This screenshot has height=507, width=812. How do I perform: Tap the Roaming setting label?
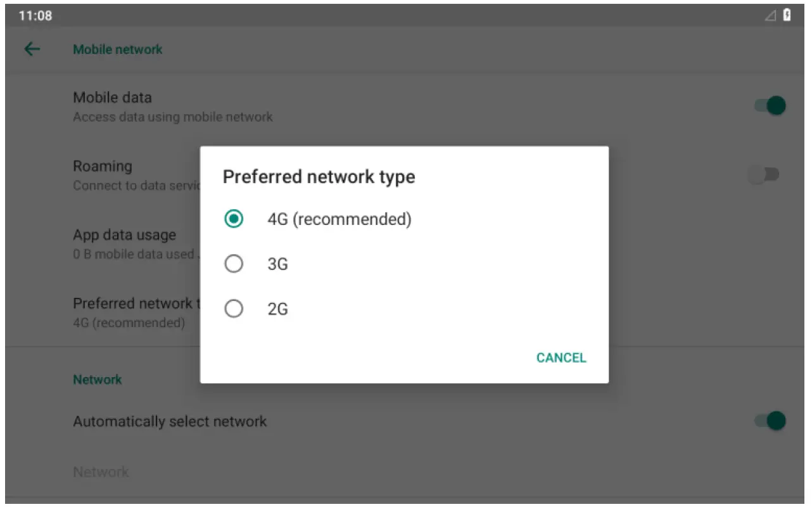point(103,167)
